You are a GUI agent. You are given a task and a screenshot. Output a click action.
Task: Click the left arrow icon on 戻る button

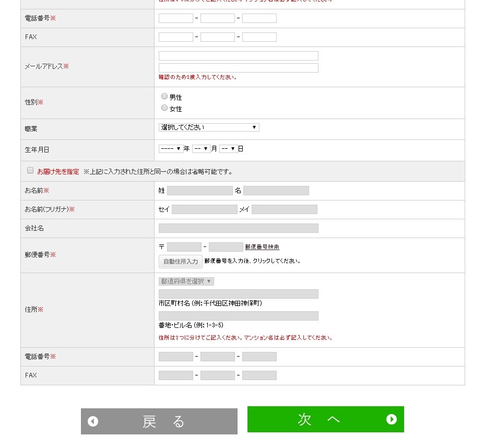93,421
